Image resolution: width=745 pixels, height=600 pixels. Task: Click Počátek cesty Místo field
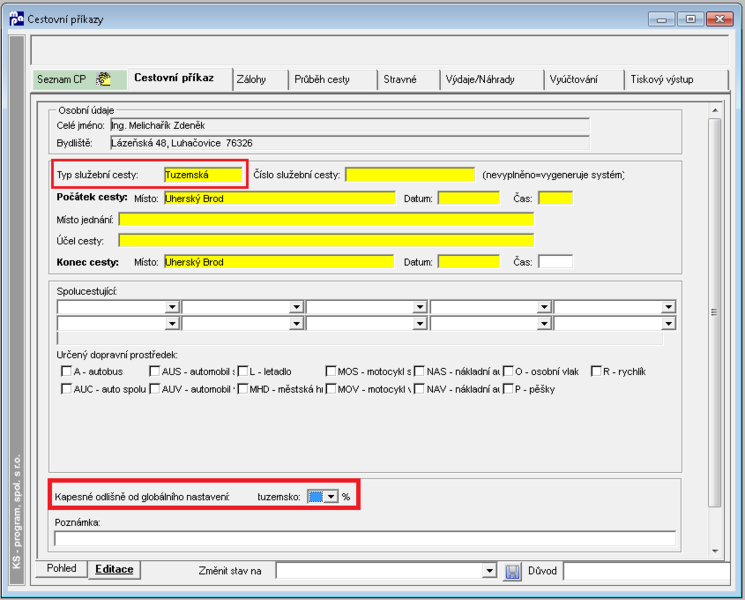[280, 199]
